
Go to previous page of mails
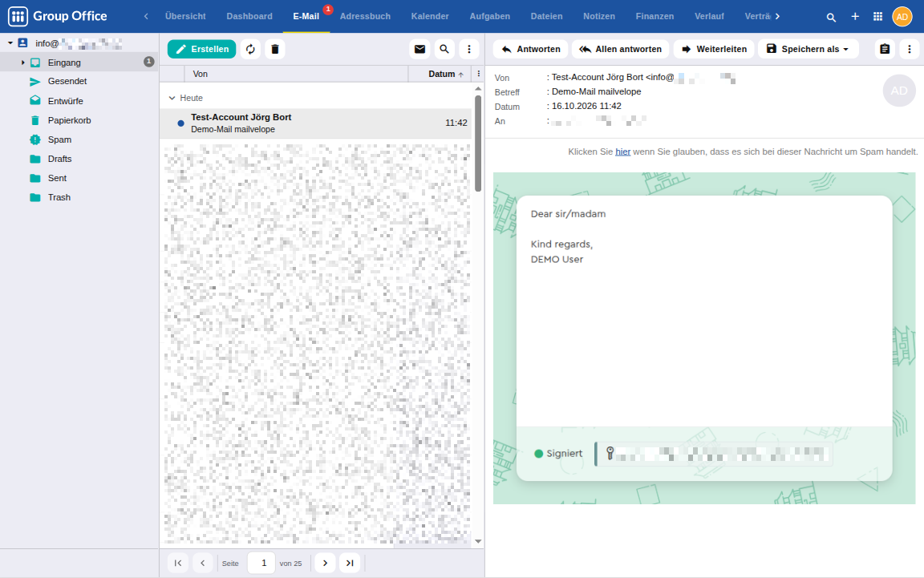203,564
